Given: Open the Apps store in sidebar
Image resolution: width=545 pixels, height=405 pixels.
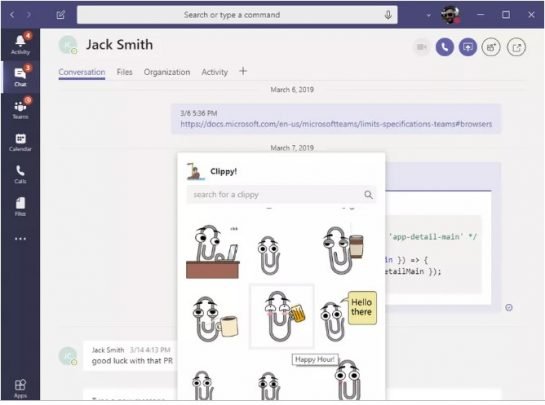Looking at the screenshot, I should [20, 389].
